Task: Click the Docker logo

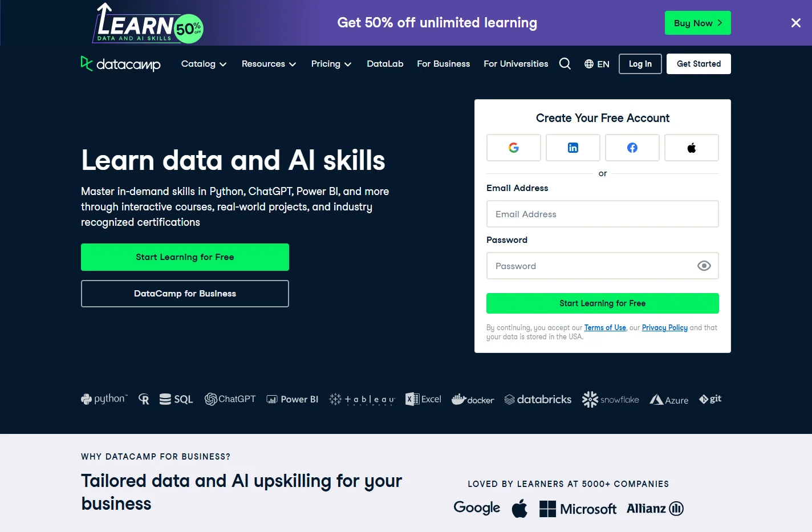Action: tap(473, 400)
